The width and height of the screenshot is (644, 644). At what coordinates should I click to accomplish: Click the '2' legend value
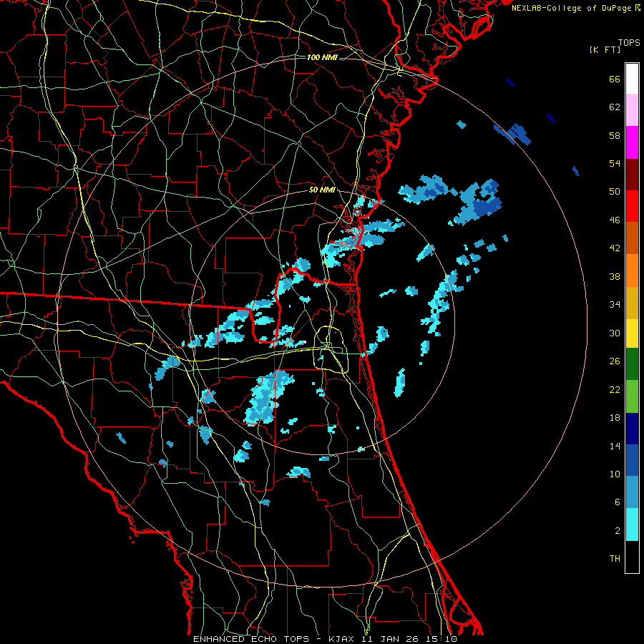pos(618,531)
